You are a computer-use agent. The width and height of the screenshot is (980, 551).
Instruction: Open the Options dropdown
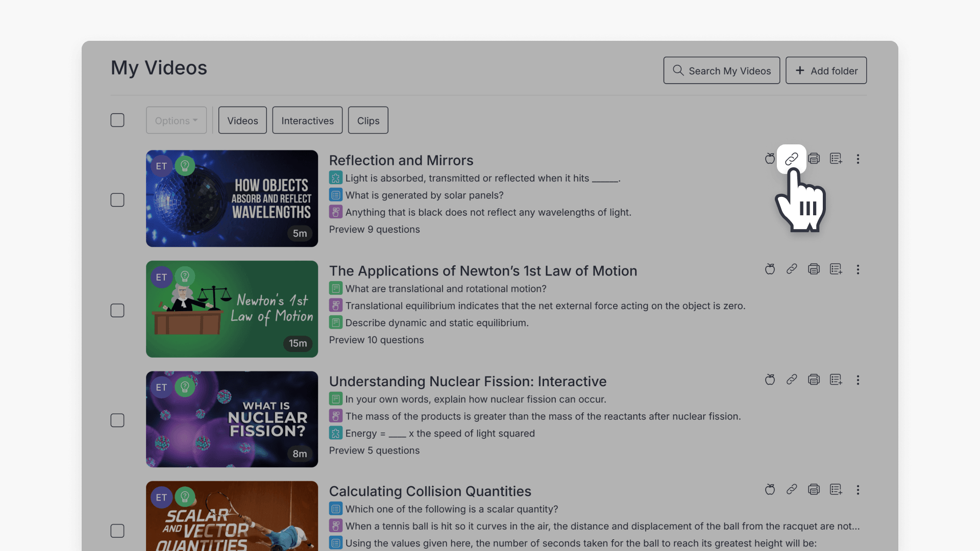tap(176, 120)
